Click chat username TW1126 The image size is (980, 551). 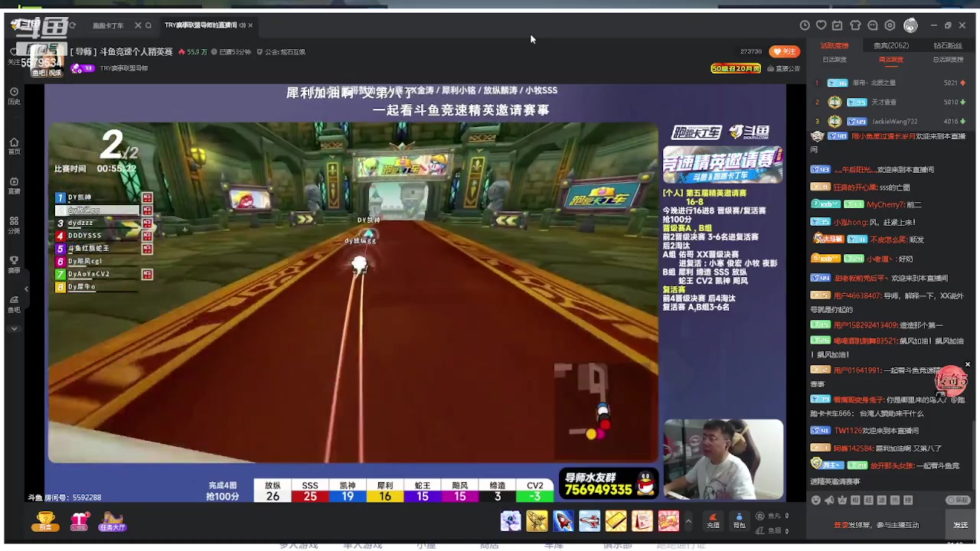[x=848, y=431]
